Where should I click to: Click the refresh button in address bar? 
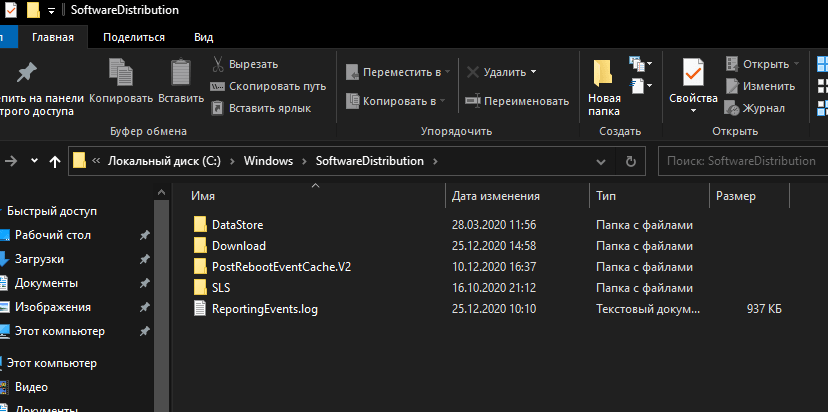630,161
